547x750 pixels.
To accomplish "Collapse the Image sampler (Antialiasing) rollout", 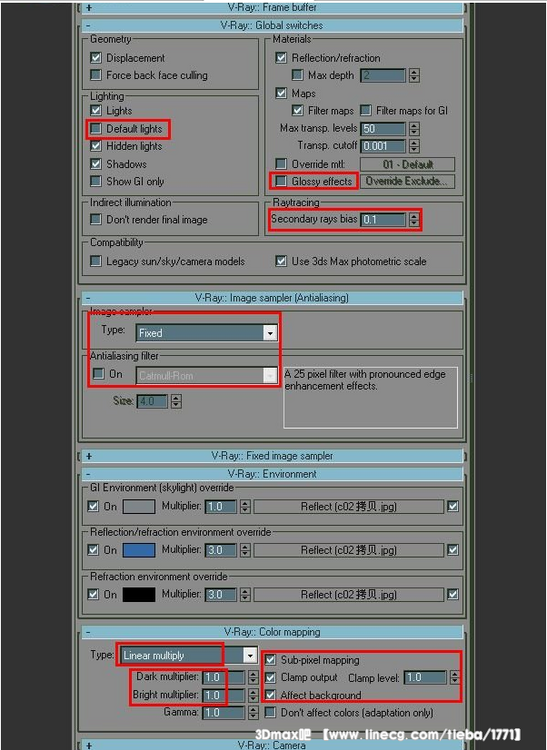I will (x=272, y=298).
